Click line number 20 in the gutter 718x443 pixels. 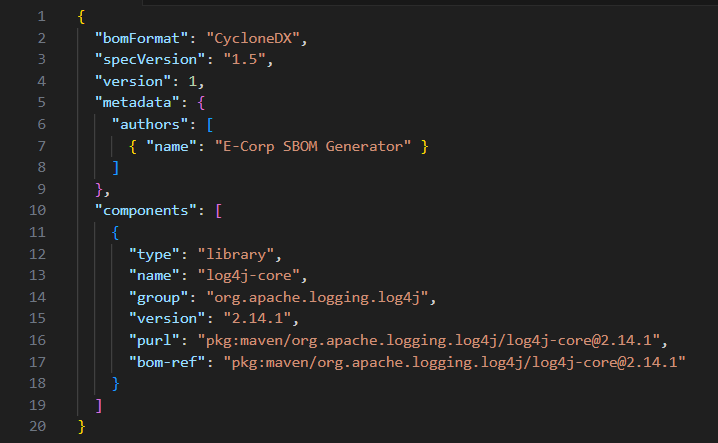coord(37,427)
